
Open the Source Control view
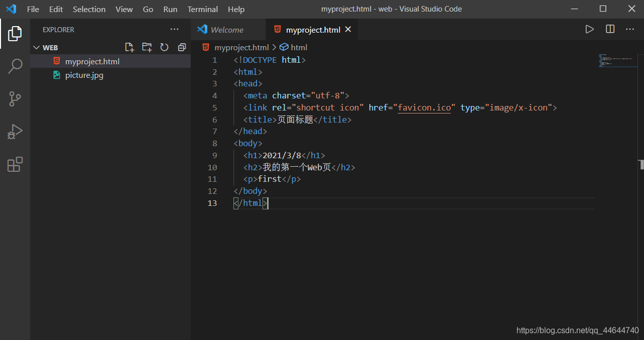click(15, 99)
